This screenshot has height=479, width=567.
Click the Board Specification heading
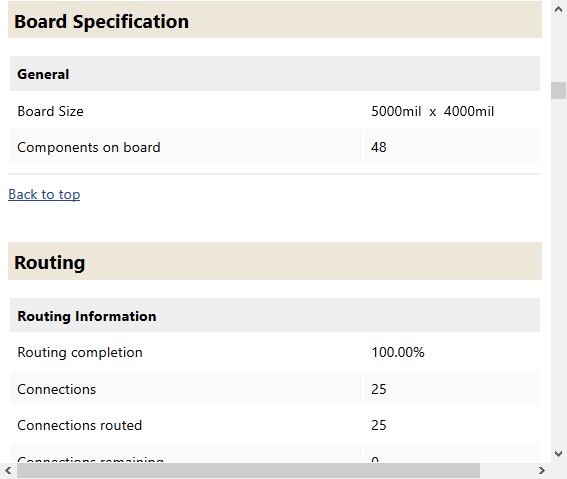point(102,21)
